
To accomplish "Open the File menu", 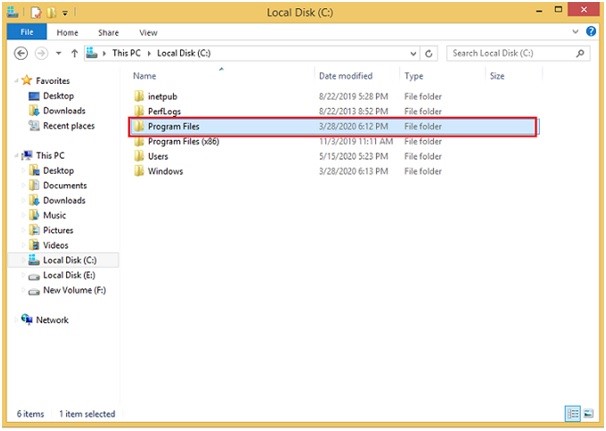I will pyautogui.click(x=26, y=32).
